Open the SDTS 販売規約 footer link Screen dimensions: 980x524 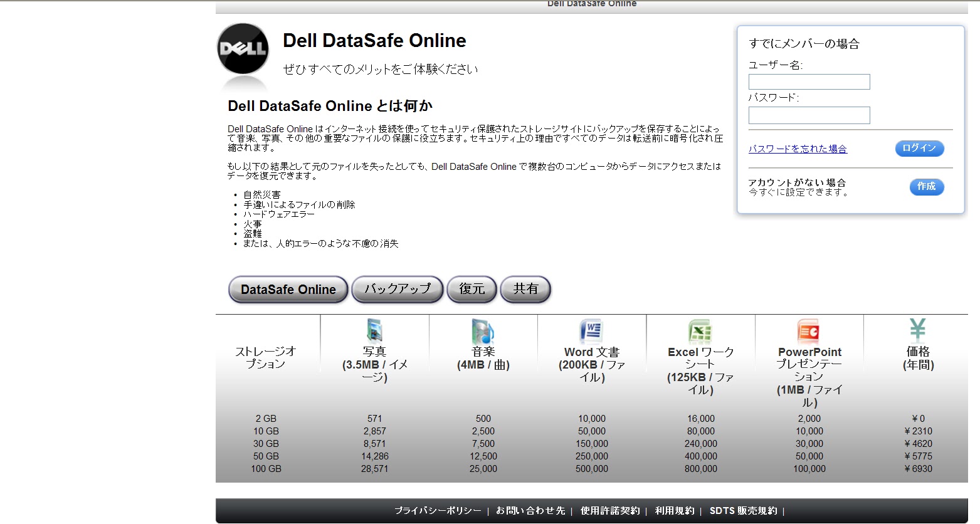[x=743, y=511]
